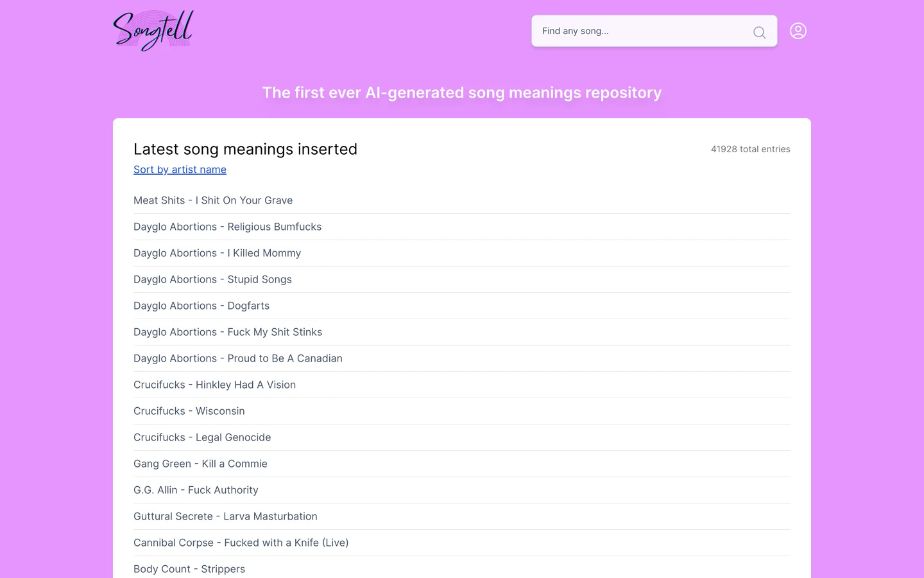Select 'Crucifucks - Hinkley Had A Vision'
This screenshot has height=578, width=924.
tap(214, 385)
